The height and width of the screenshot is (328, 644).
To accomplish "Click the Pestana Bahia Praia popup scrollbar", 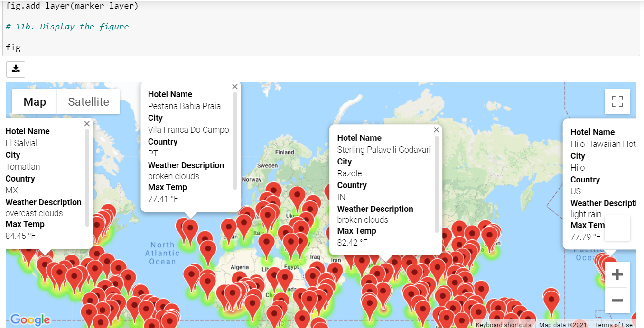I will (x=235, y=141).
